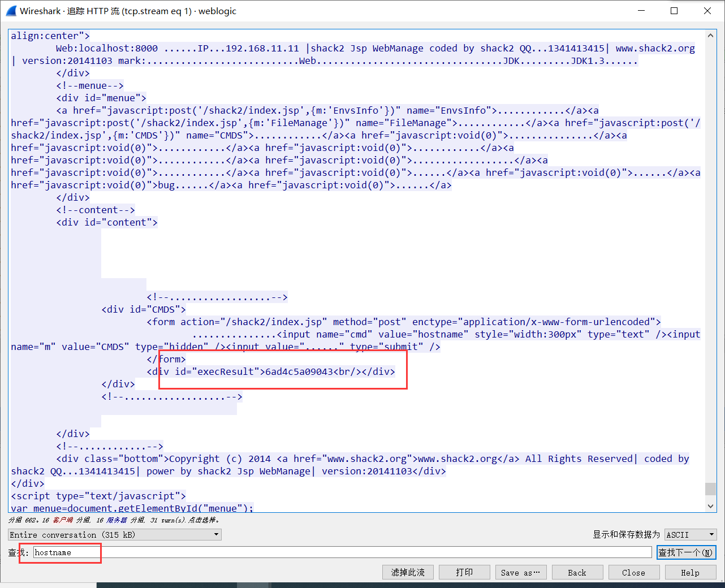Minimize the Wireshark stream window
725x588 pixels.
point(641,11)
